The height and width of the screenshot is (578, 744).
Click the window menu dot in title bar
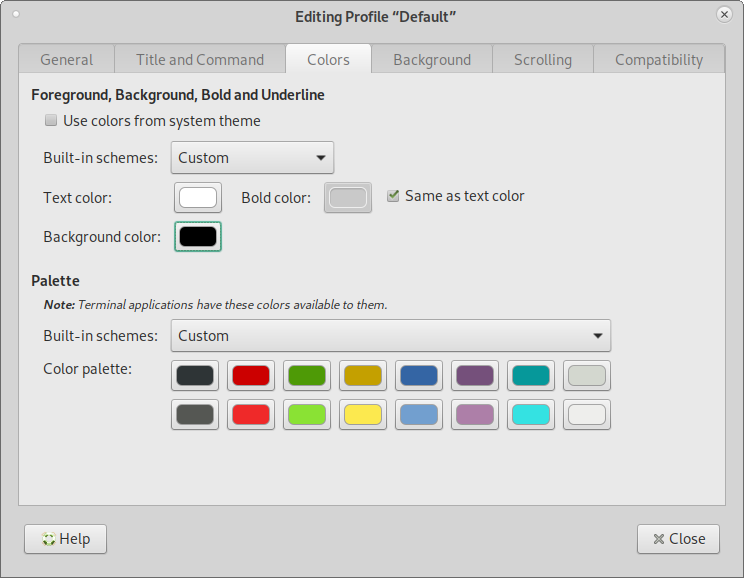pyautogui.click(x=16, y=14)
